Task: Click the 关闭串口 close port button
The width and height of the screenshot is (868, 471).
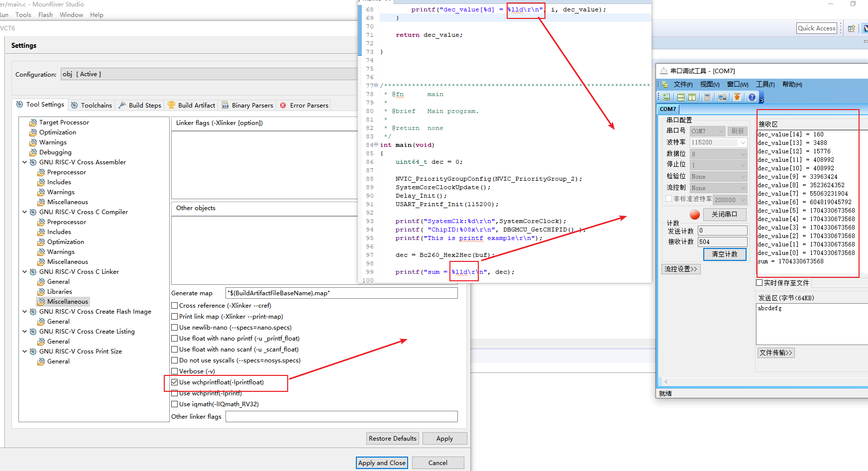Action: tap(725, 215)
